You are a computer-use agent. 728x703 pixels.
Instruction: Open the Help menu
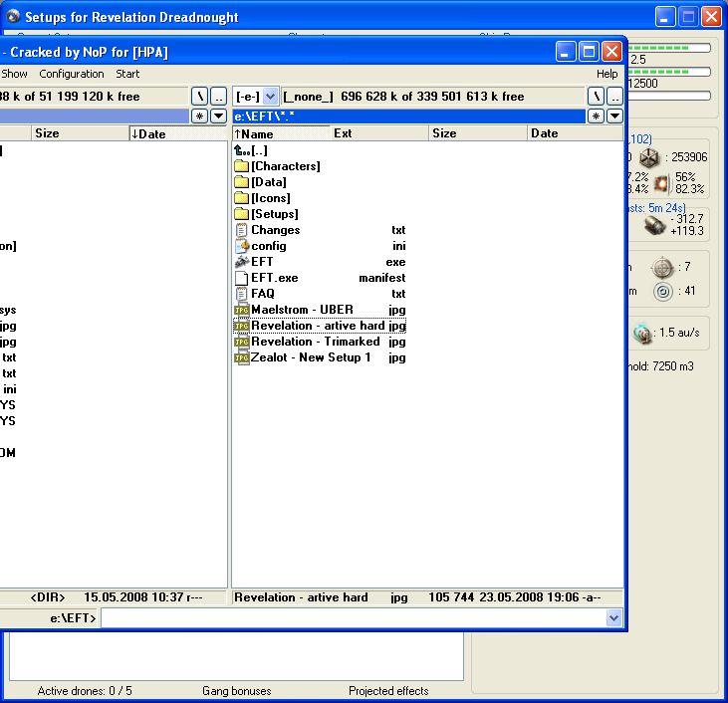(607, 74)
